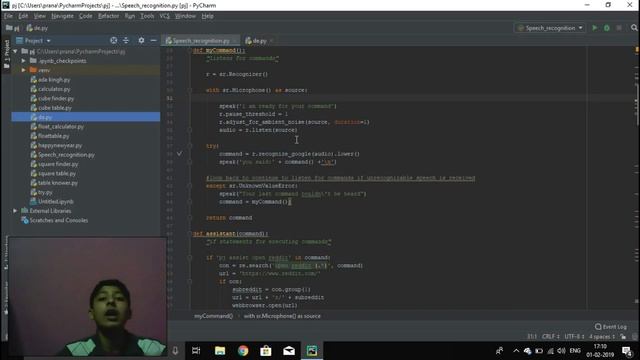Open Project panel settings gear
Screen dimensions: 640x360
point(141,40)
